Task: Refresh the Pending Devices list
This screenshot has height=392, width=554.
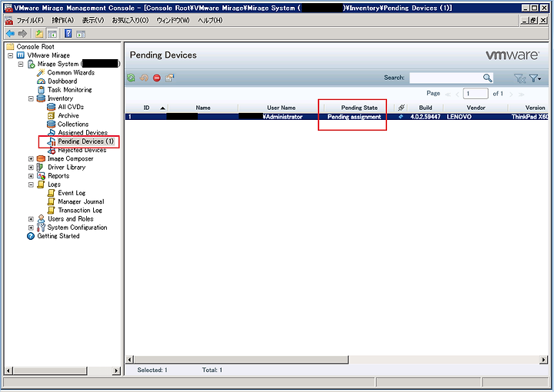Action: coord(131,78)
